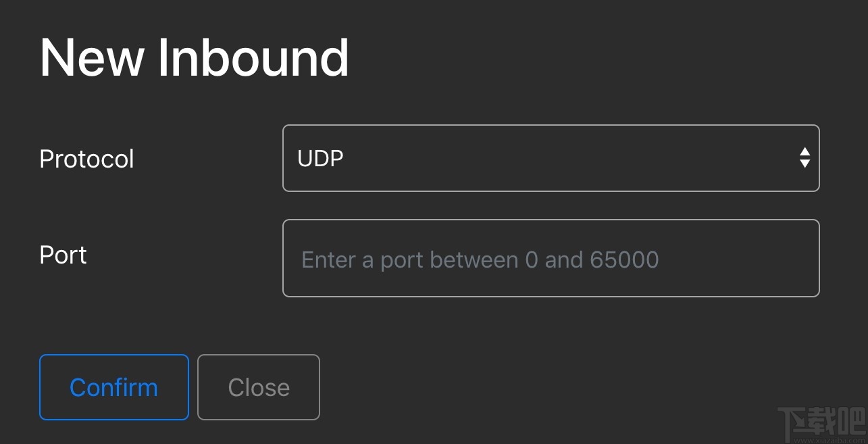Click inside 'Enter a port between 0 and 65000'
This screenshot has height=444, width=868.
coord(480,260)
